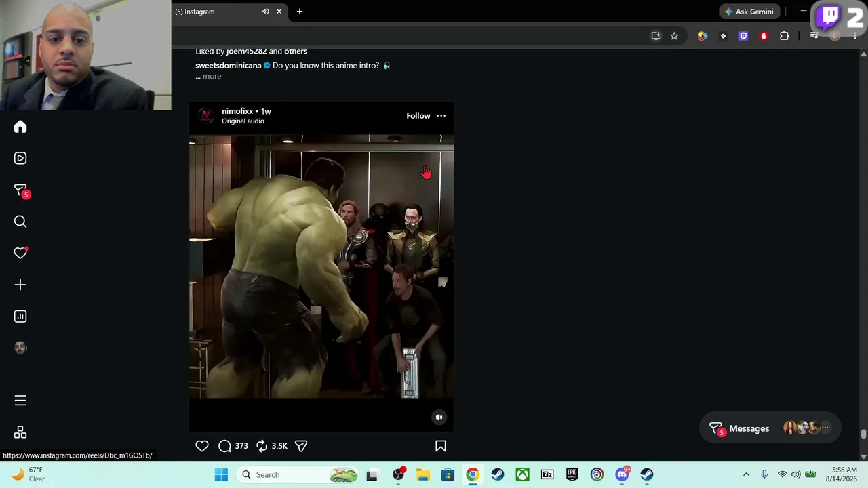Open the multicolor circles extension
The width and height of the screenshot is (868, 488).
pos(703,36)
